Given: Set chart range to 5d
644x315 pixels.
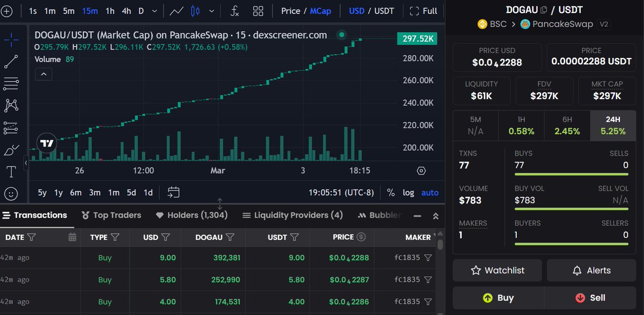Looking at the screenshot, I should 131,193.
